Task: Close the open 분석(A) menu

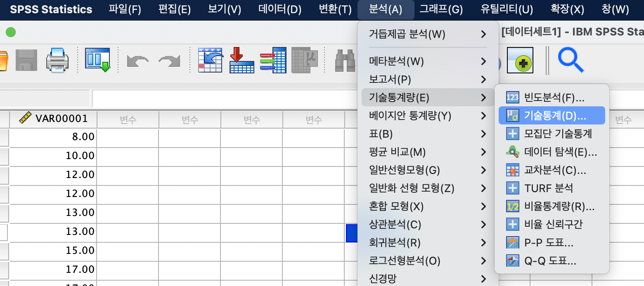Action: (x=386, y=9)
